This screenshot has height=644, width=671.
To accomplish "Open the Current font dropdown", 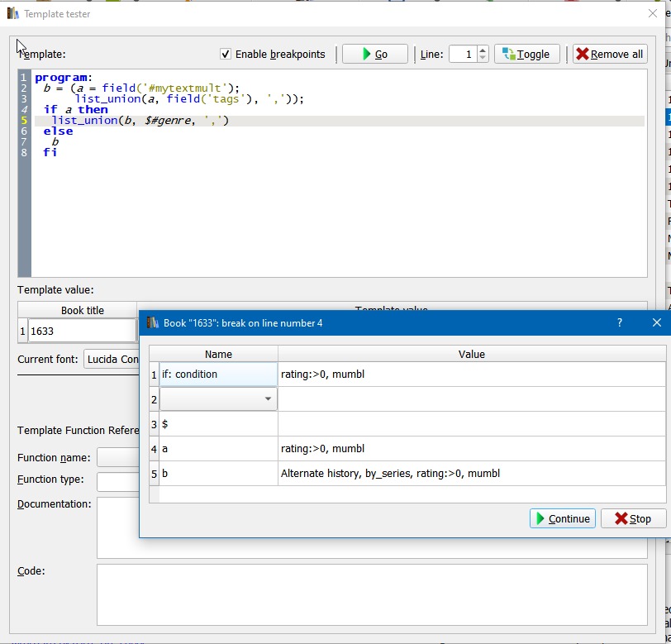I will (112, 359).
